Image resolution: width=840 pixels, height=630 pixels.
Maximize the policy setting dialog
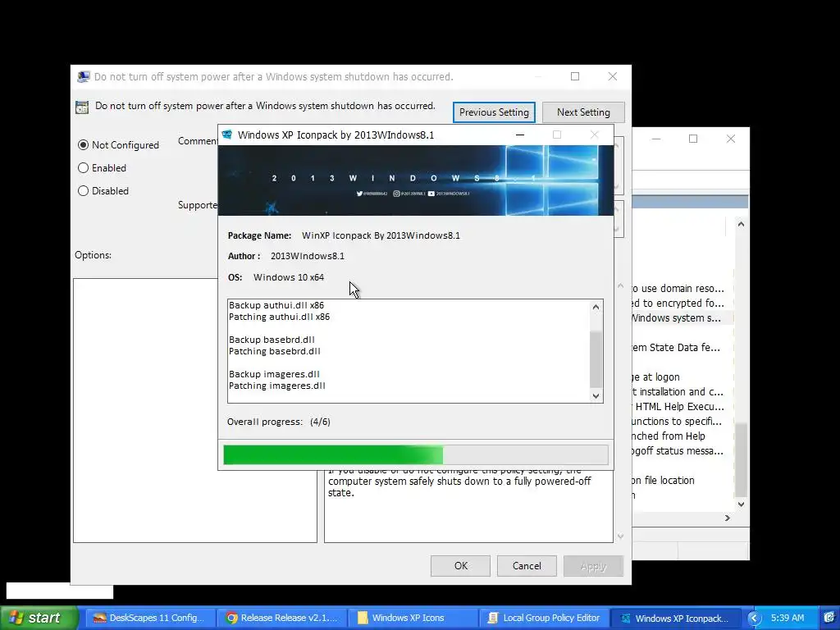click(575, 76)
